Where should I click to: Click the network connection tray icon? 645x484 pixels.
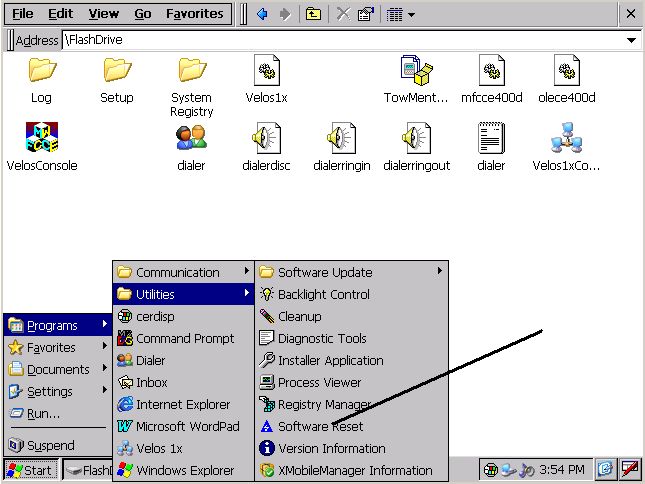(x=508, y=469)
